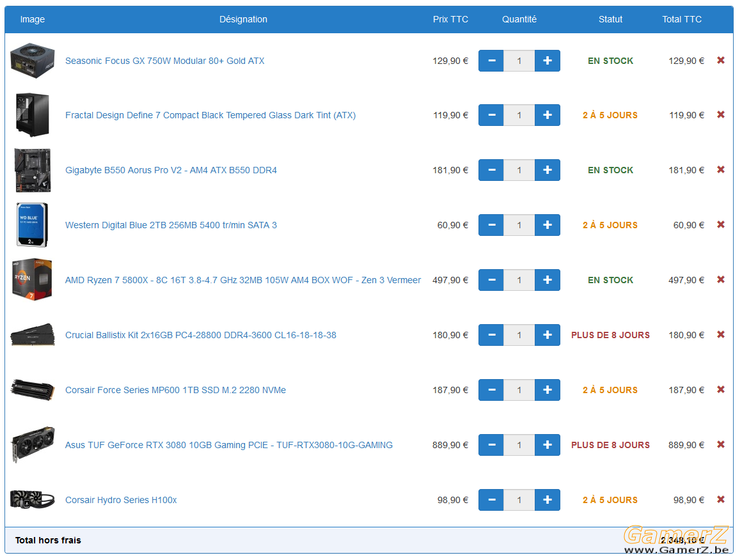
Task: Reduce Crucial Ballistix Kit quantity
Action: click(491, 335)
